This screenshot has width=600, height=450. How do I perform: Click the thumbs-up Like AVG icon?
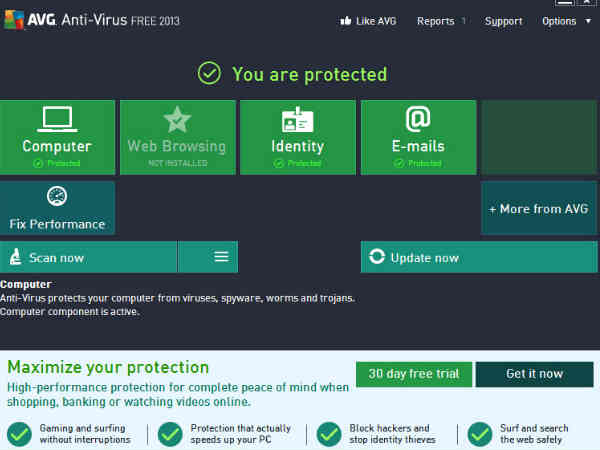[x=346, y=21]
